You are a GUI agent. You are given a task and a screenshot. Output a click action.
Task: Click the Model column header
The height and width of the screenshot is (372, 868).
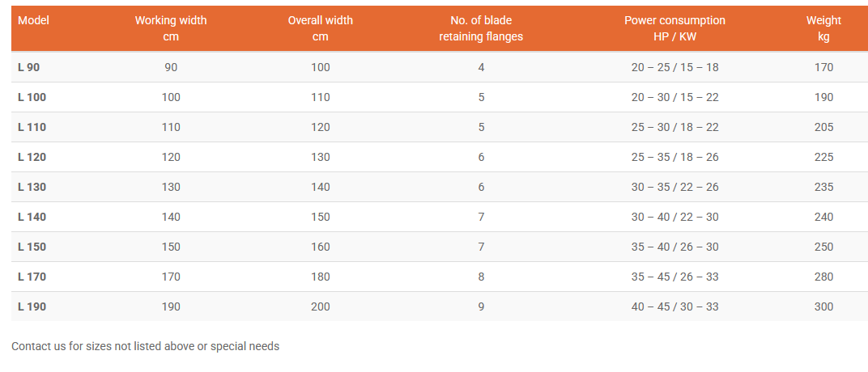tap(33, 20)
